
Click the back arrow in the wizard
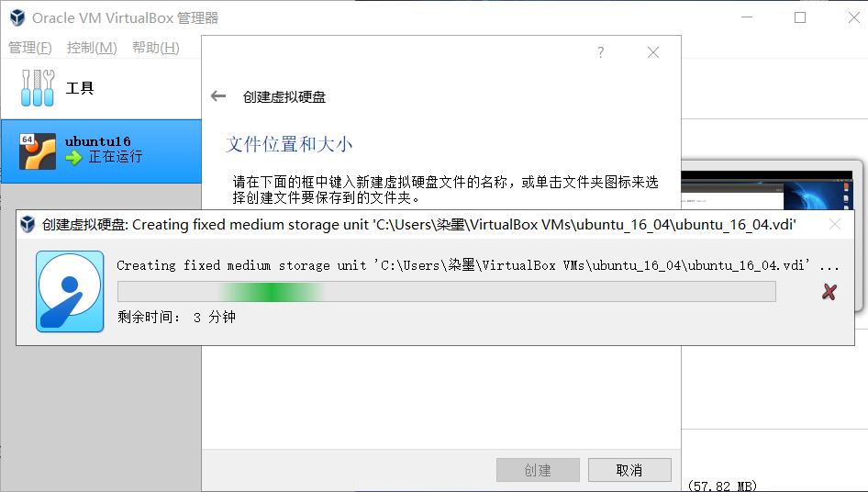coord(218,96)
